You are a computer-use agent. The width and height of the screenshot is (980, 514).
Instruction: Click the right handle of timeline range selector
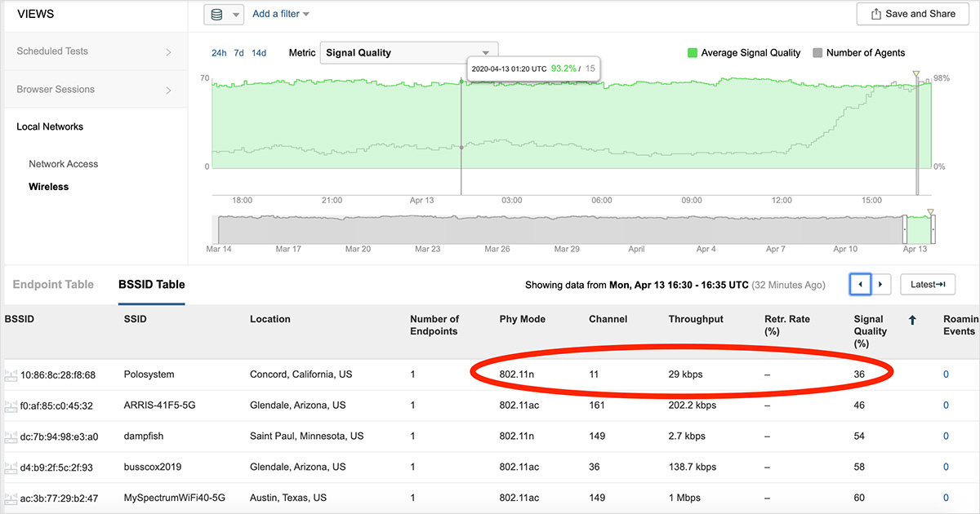933,229
